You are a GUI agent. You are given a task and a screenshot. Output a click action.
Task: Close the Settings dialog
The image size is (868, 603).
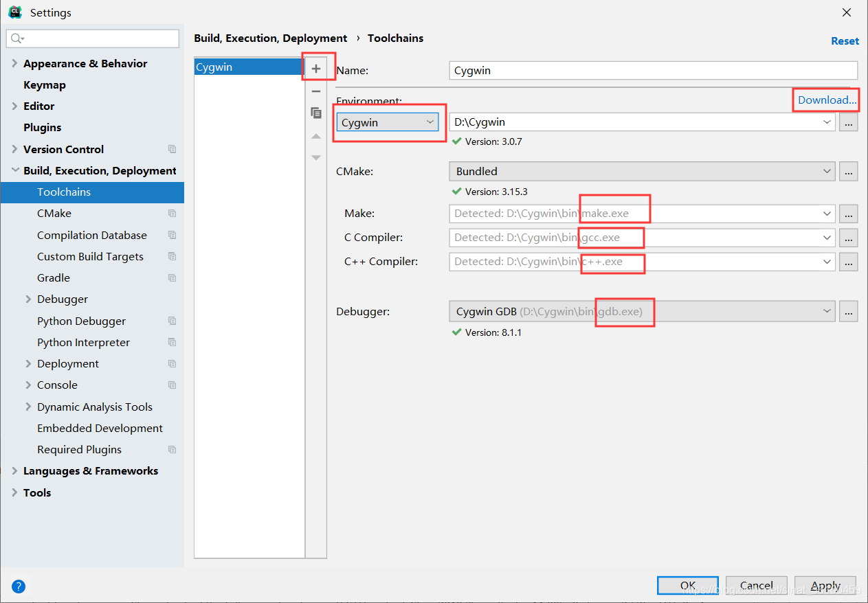pyautogui.click(x=846, y=12)
